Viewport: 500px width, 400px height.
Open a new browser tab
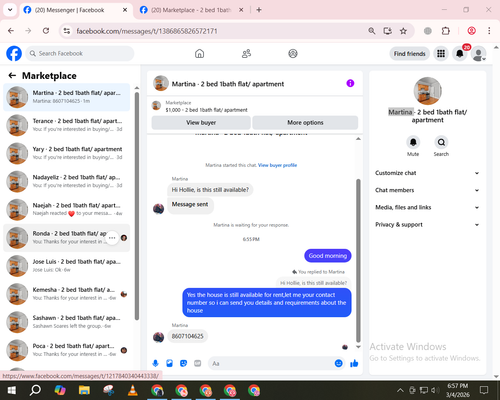259,10
